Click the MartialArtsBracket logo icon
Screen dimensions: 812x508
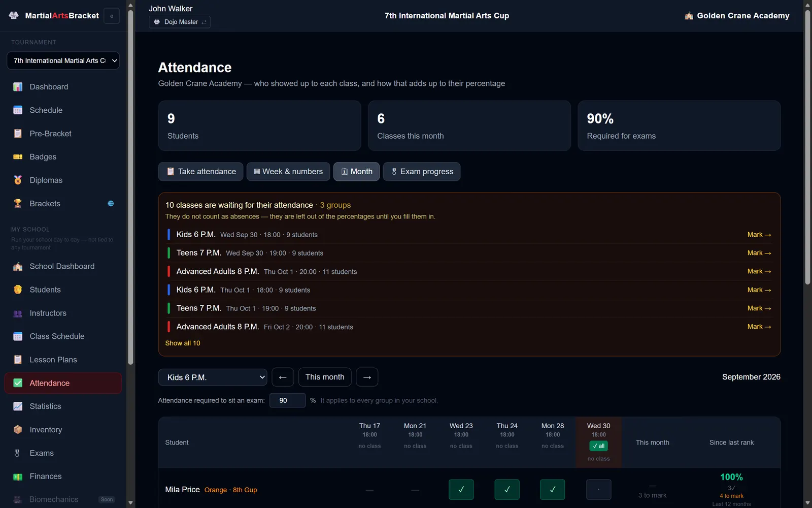coord(14,16)
